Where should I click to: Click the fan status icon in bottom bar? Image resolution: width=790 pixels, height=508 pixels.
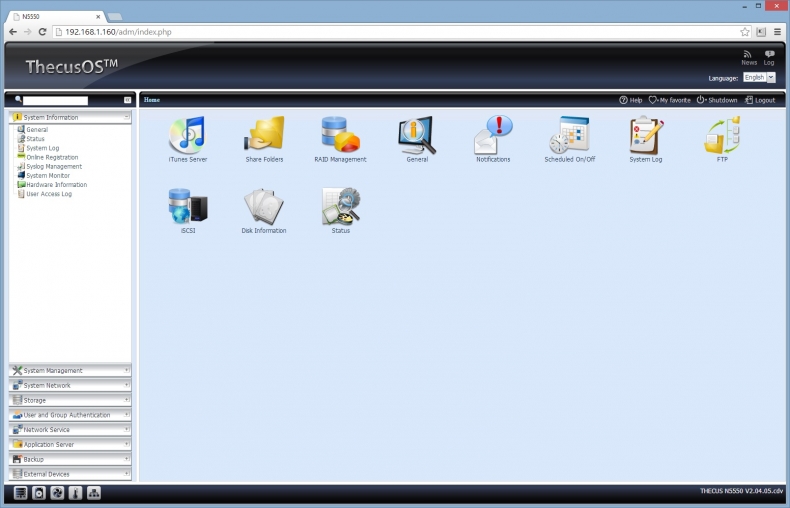pos(57,493)
